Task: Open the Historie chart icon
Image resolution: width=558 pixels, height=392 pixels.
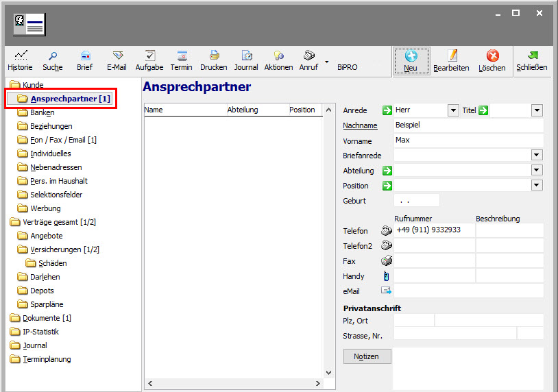Action: point(20,56)
